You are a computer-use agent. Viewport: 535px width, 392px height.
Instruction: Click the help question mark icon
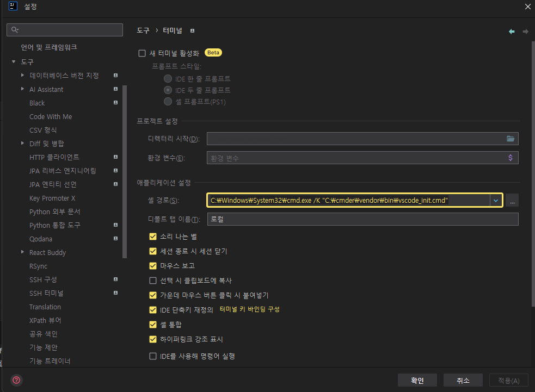click(x=16, y=380)
